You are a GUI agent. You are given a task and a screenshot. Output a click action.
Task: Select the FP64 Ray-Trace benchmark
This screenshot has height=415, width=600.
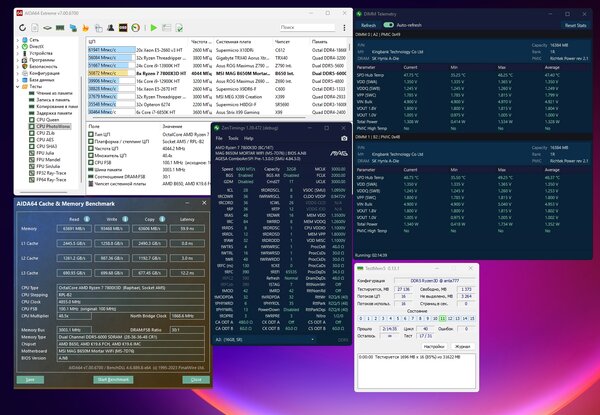(51, 179)
